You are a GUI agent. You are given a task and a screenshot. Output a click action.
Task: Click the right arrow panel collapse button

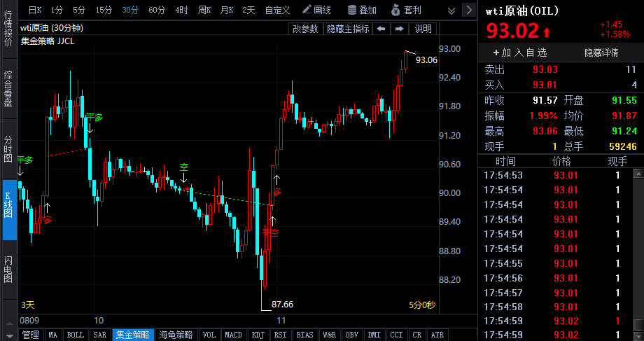click(470, 10)
